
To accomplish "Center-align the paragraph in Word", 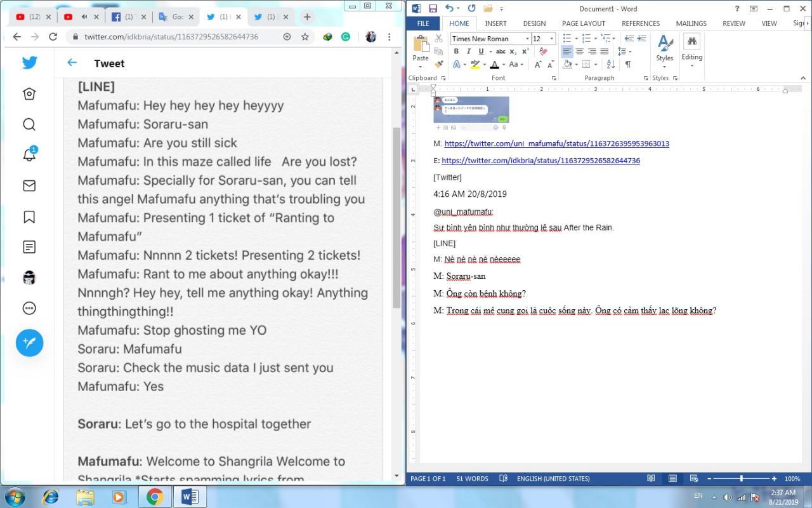I will click(x=579, y=51).
